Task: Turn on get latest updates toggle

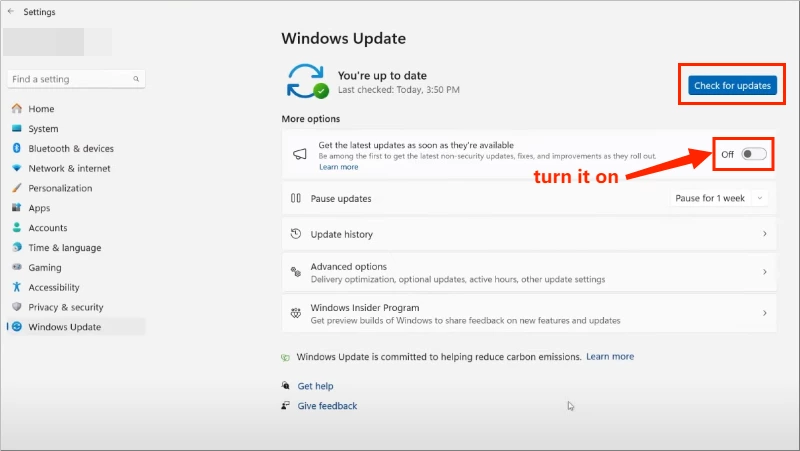Action: 754,154
